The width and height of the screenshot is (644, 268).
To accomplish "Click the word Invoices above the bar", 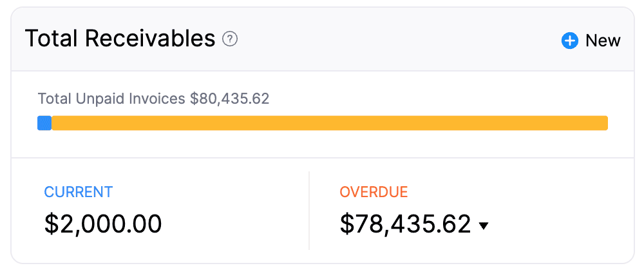I will (161, 99).
